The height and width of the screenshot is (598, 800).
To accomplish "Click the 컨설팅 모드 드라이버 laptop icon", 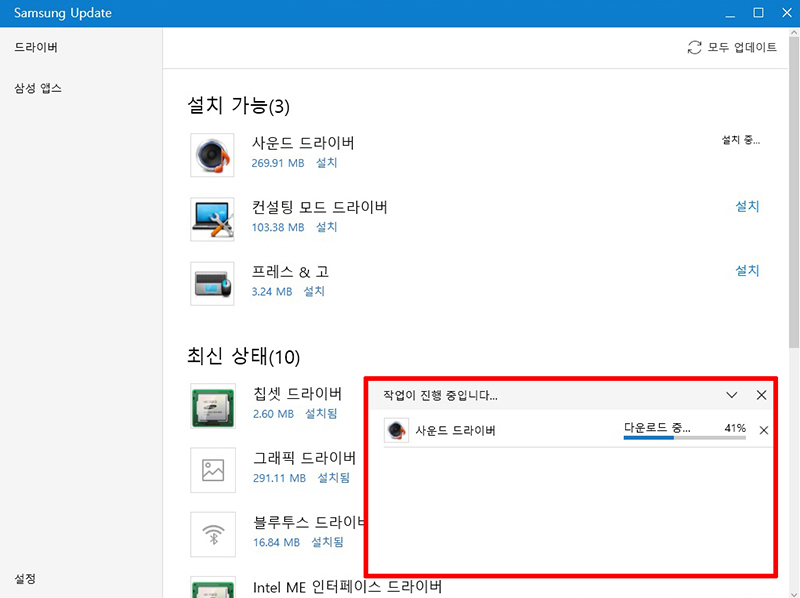I will point(212,219).
